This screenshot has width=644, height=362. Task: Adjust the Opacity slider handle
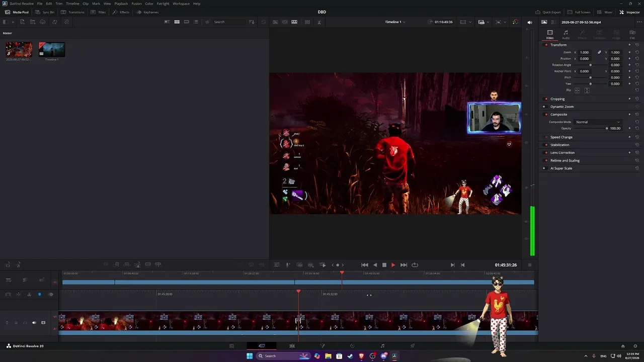[607, 129]
